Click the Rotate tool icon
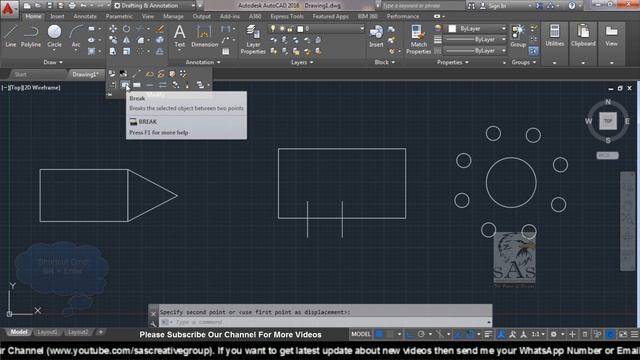Screen dimensions: 640x360 127,29
